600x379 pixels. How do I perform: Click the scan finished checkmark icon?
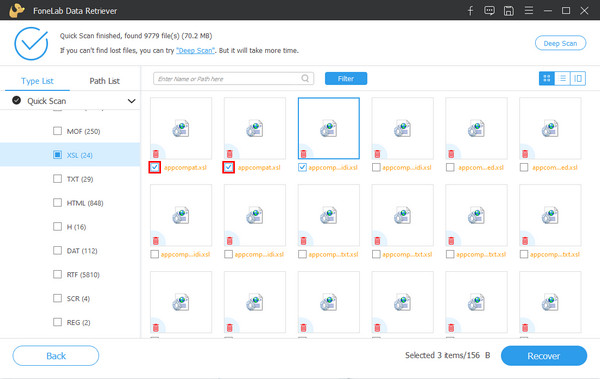pos(31,43)
